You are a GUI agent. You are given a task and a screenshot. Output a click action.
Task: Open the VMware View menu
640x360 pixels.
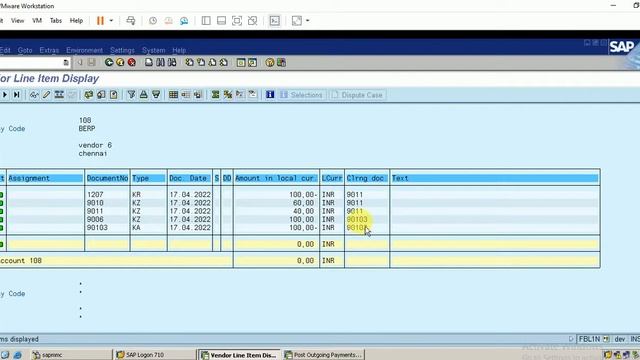(x=18, y=20)
